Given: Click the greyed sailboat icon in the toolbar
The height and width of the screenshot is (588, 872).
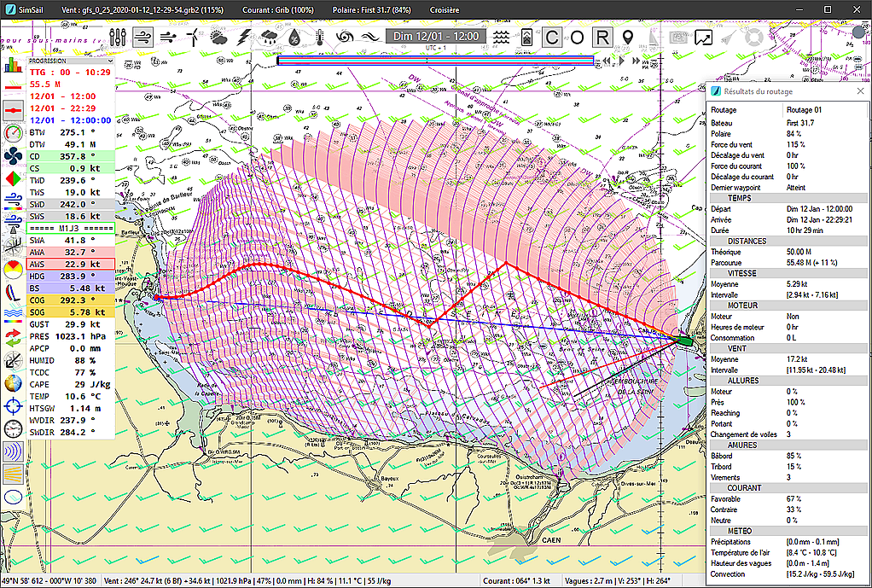Looking at the screenshot, I should click(653, 38).
